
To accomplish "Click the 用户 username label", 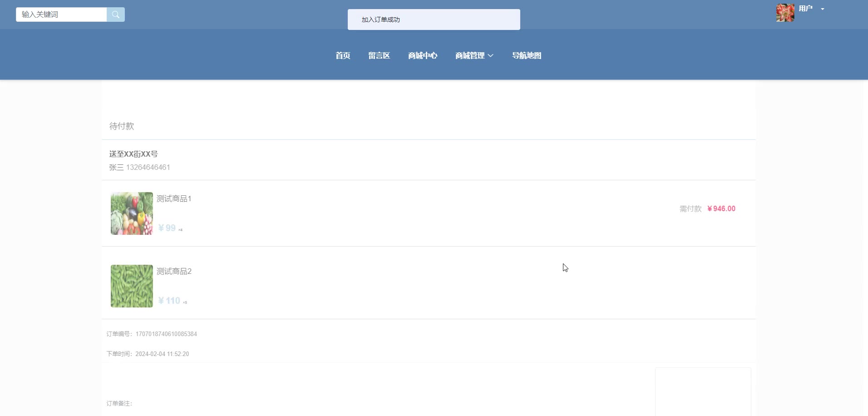I will click(x=806, y=9).
